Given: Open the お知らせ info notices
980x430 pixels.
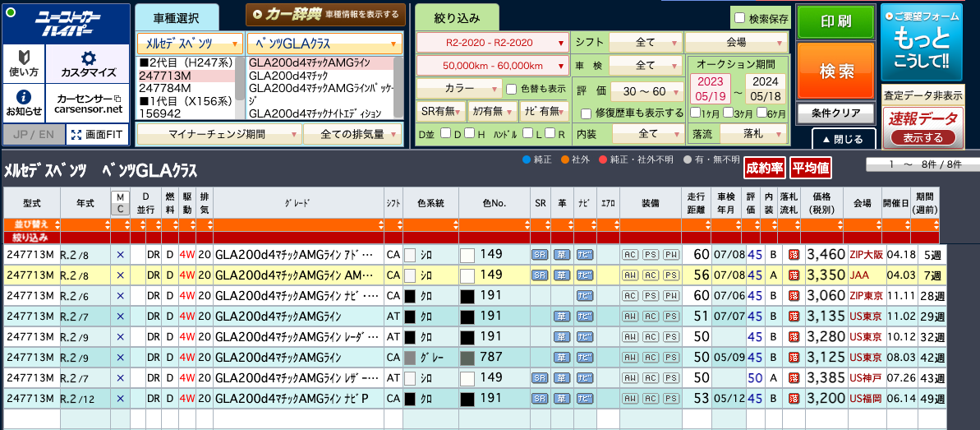Looking at the screenshot, I should (24, 103).
